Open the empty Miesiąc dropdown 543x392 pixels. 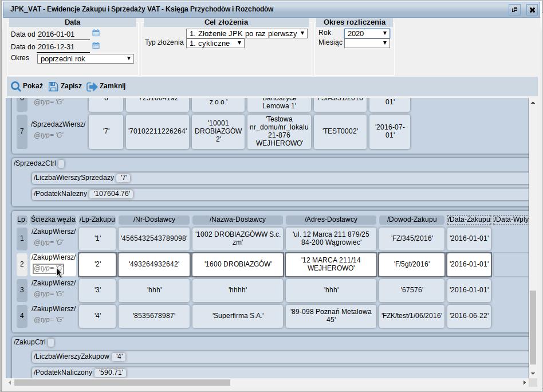(367, 43)
